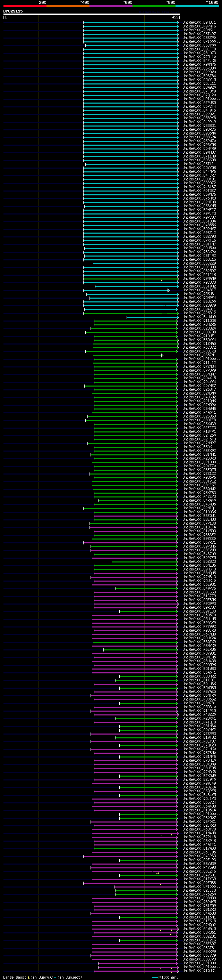This screenshot has height=980, width=222.
Task: Open hit UniRef100_B9HBJ1
Action: pos(199,23)
